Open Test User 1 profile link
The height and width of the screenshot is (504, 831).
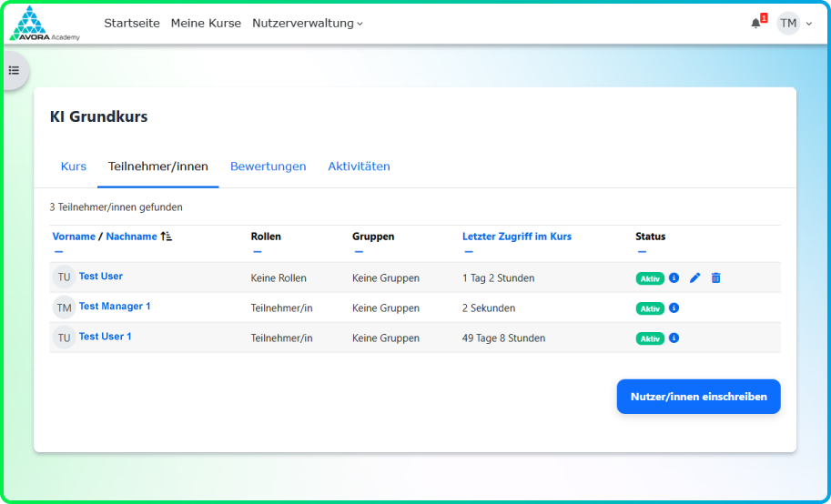105,337
